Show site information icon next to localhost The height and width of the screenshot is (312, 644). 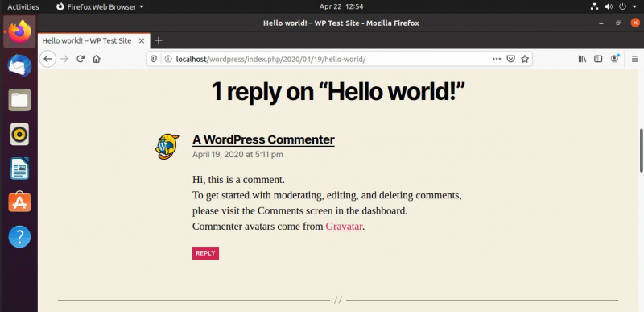coord(167,59)
